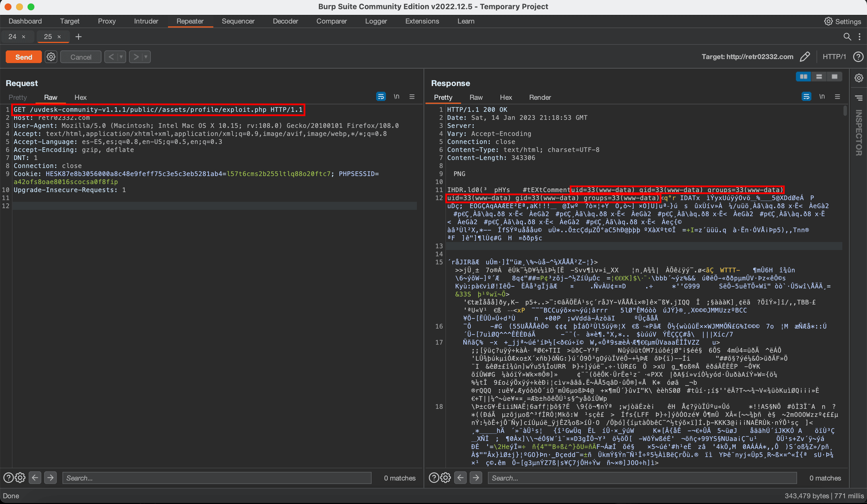
Task: Go to next response search match
Action: pyautogui.click(x=476, y=478)
